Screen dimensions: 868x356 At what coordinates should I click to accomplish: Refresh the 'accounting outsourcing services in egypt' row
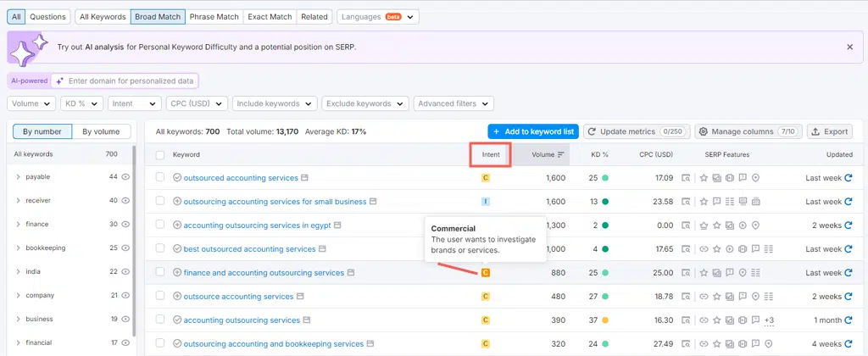coord(849,225)
